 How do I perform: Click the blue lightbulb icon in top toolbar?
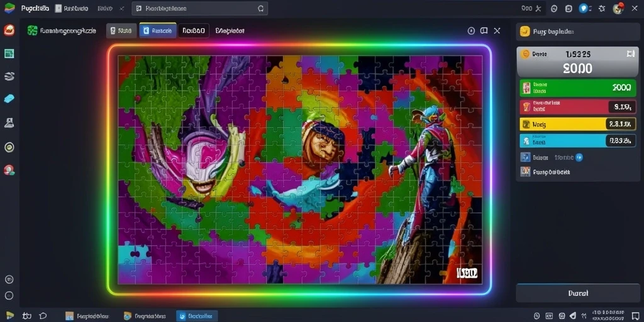pyautogui.click(x=584, y=8)
